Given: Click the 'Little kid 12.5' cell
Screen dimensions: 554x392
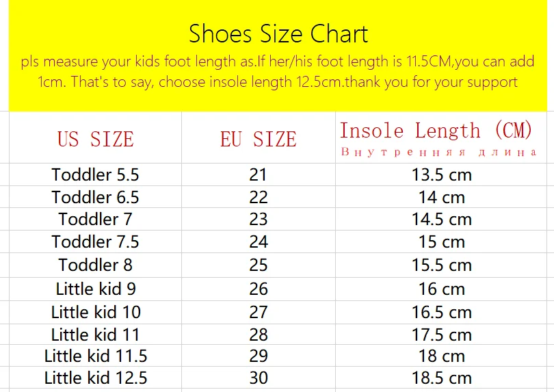Looking at the screenshot, I should pos(95,378).
